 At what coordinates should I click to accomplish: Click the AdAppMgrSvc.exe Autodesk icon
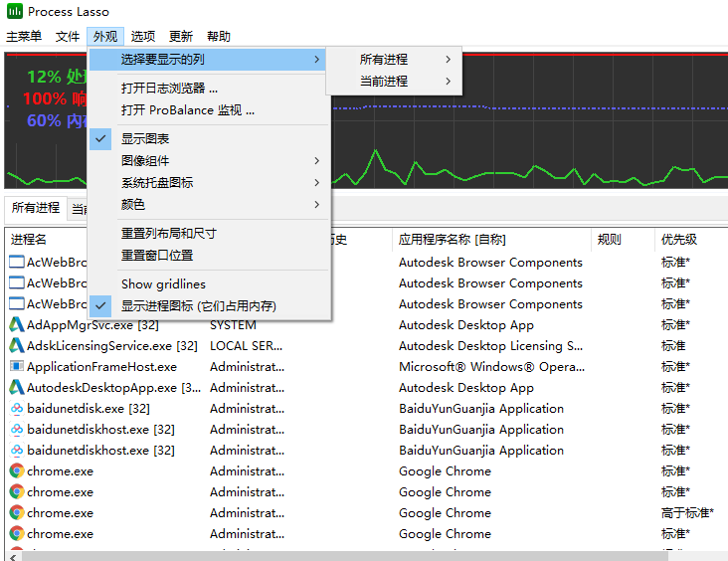coord(17,324)
